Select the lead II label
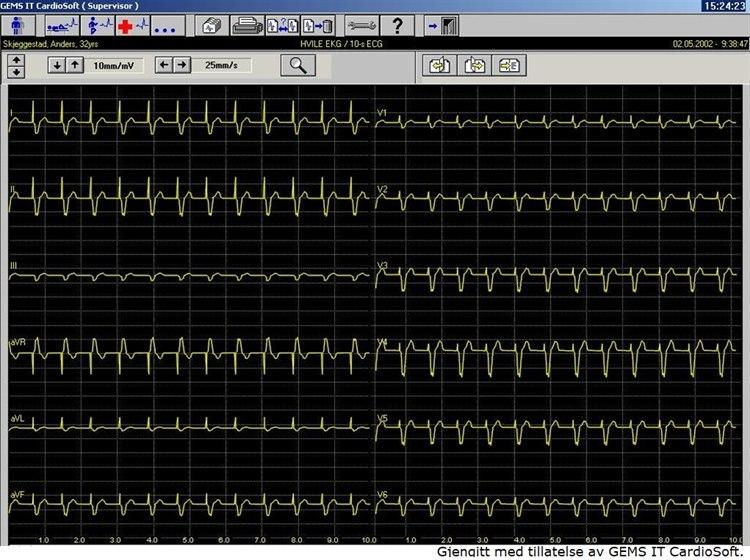The image size is (750, 560). (12, 189)
